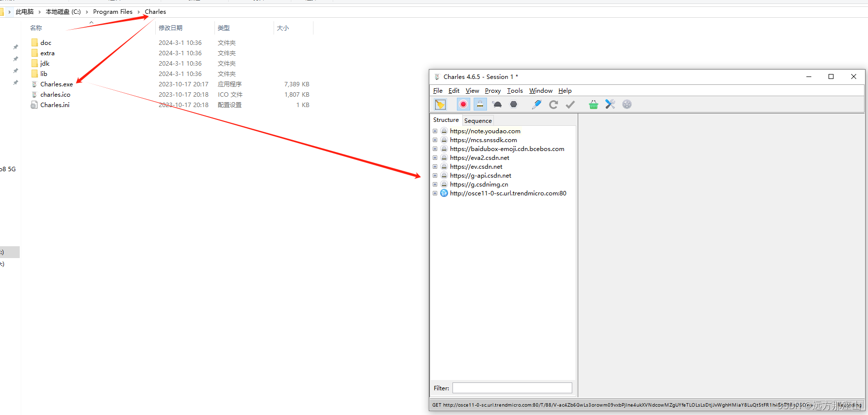Click the globe icon beside trendmicro host

tap(444, 193)
